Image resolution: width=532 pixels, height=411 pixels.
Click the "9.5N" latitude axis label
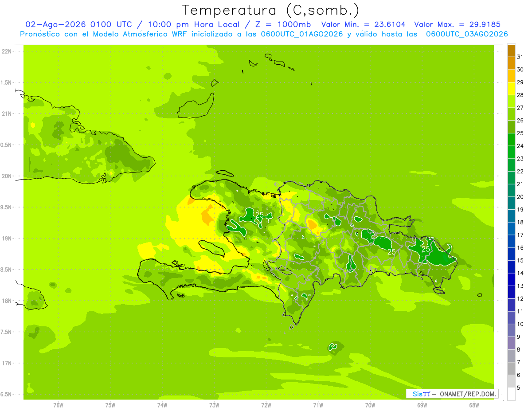click(6, 207)
